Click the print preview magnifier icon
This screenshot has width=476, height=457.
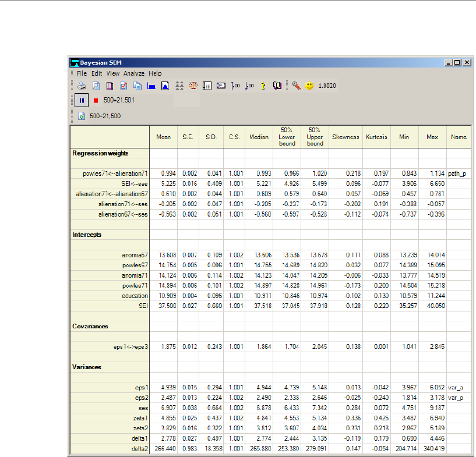pos(96,86)
